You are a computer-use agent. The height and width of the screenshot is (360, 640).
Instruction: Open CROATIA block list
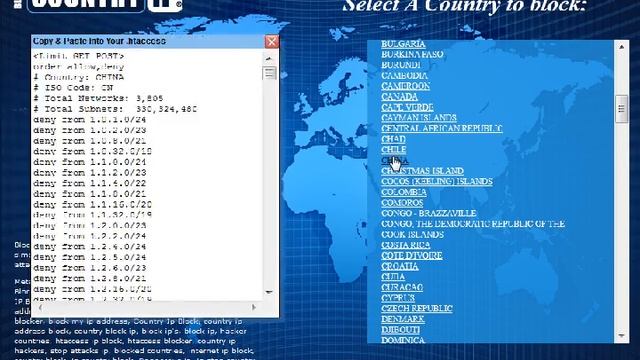tap(400, 267)
